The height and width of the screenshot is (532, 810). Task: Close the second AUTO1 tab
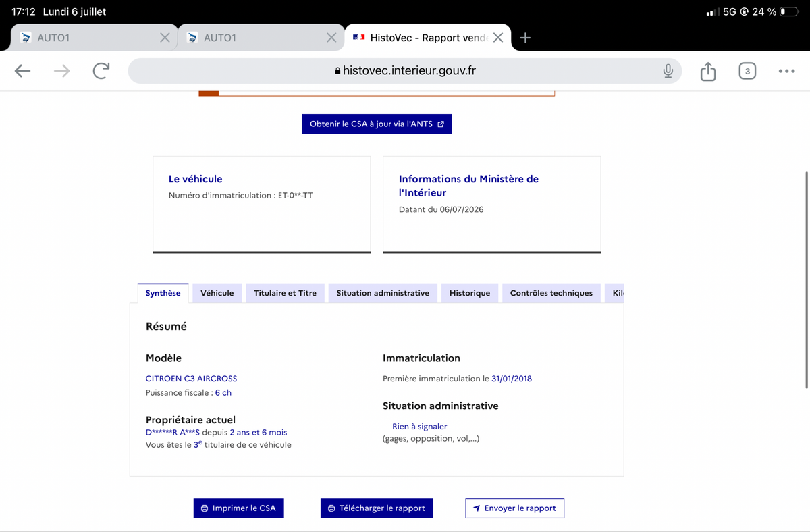[x=331, y=38]
